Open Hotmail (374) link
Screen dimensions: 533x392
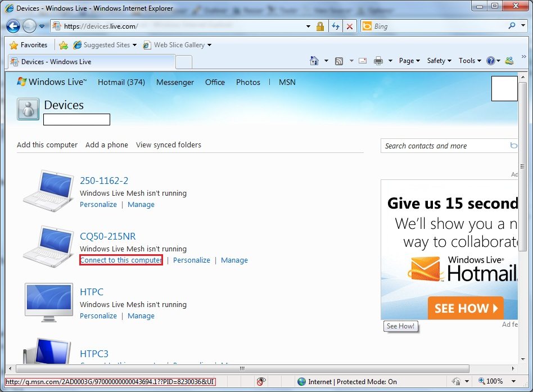(x=121, y=82)
